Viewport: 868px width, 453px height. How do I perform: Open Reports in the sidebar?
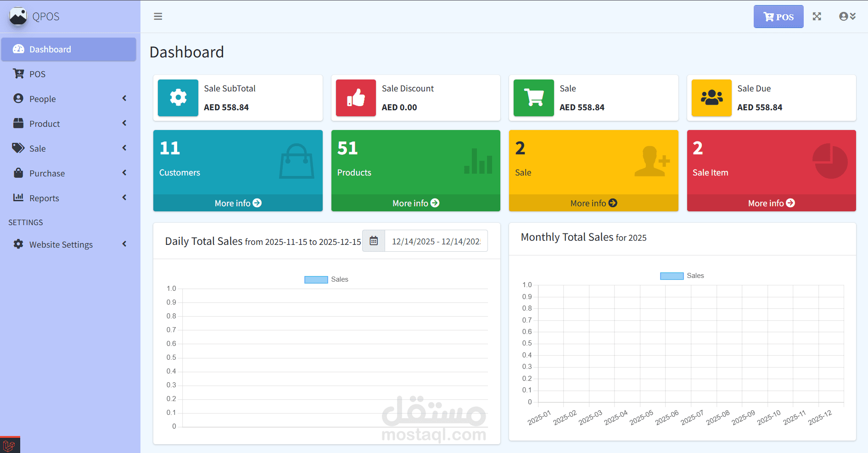[69, 198]
